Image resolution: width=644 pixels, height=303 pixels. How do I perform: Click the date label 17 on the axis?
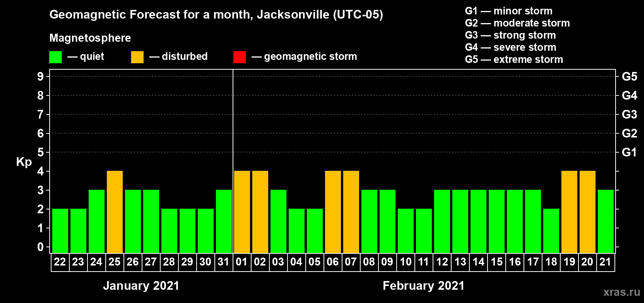point(533,262)
